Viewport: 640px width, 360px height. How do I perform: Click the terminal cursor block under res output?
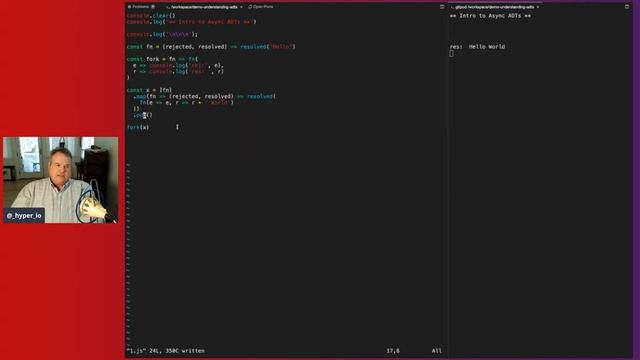[x=451, y=53]
